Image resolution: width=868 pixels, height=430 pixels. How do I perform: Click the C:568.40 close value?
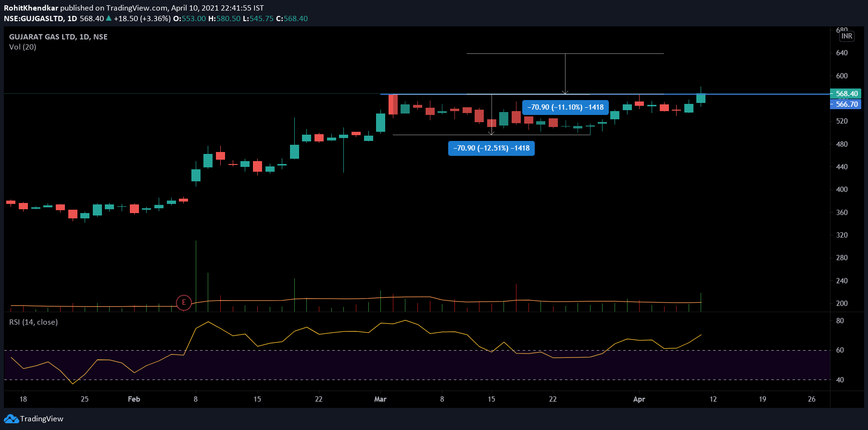click(292, 19)
